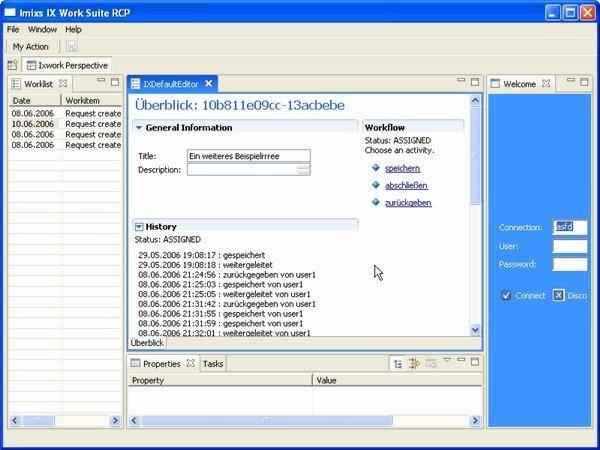The height and width of the screenshot is (450, 600).
Task: Click the Worklist tab icon
Action: [16, 84]
